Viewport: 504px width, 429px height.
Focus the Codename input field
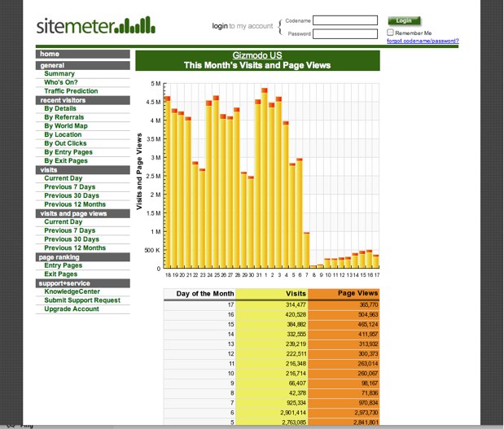(345, 20)
